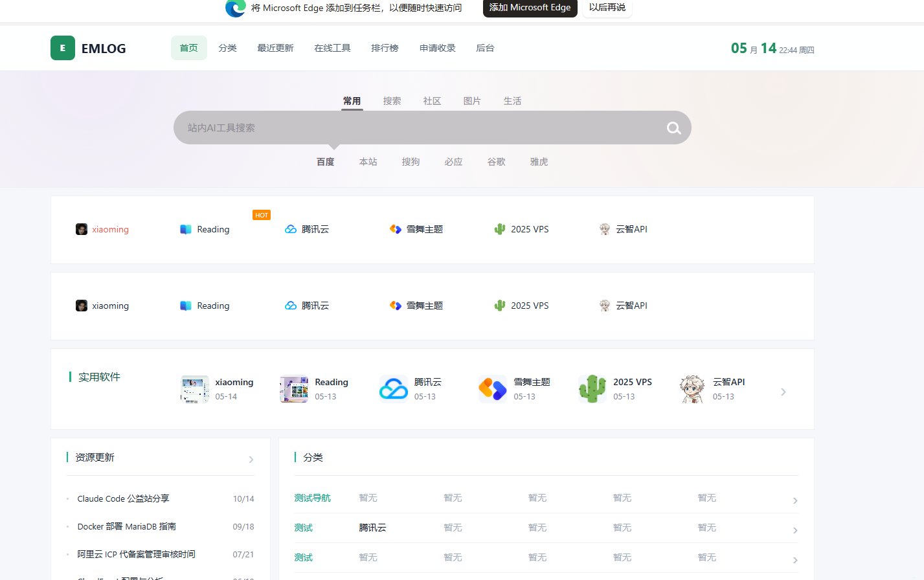Expand the 测试导航 category row chevron
Viewport: 924px width, 580px height.
795,500
